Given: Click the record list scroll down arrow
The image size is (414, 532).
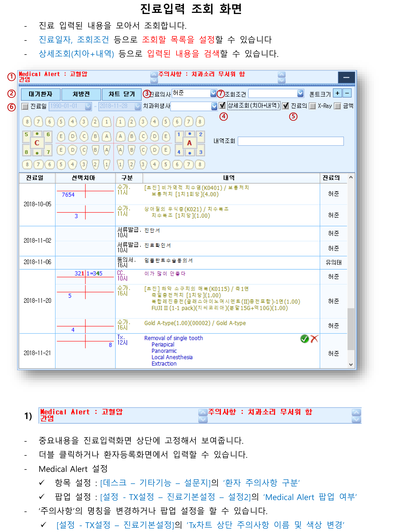Looking at the screenshot, I should tap(351, 364).
